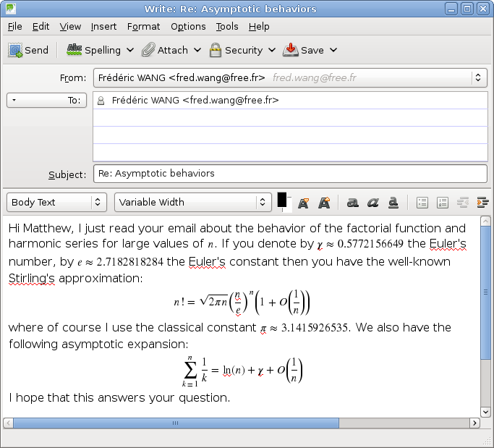
Task: Increase indent of the text
Action: (x=482, y=203)
